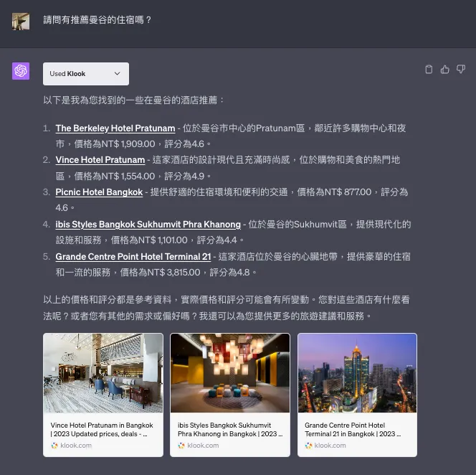Open Grande Centre Point Hotel Terminal 21 link
This screenshot has width=476, height=475.
(133, 256)
